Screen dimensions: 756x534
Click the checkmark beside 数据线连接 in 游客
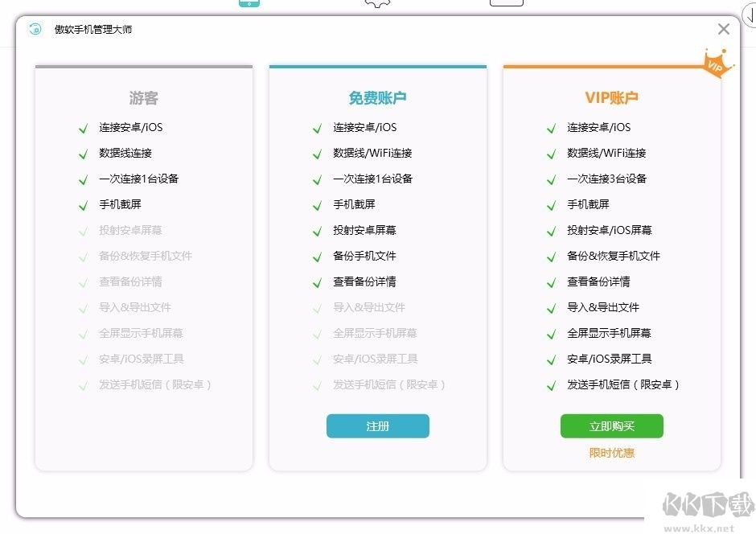84,153
